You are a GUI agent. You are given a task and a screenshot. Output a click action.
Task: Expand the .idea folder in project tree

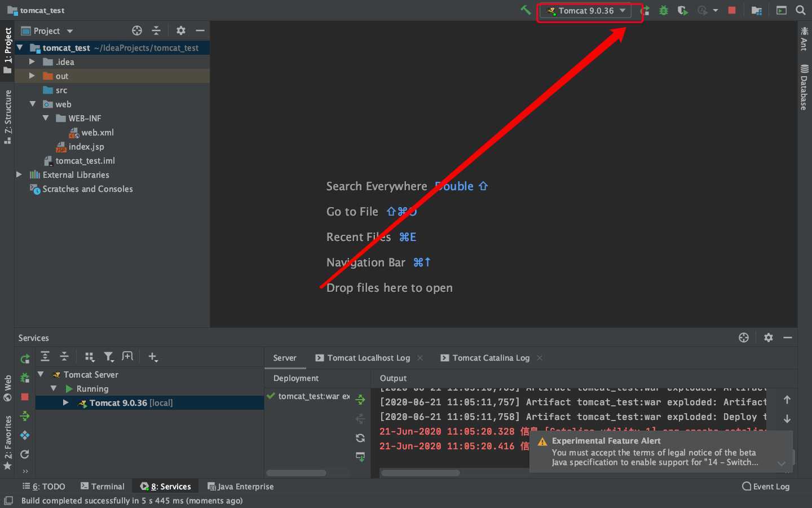point(32,62)
